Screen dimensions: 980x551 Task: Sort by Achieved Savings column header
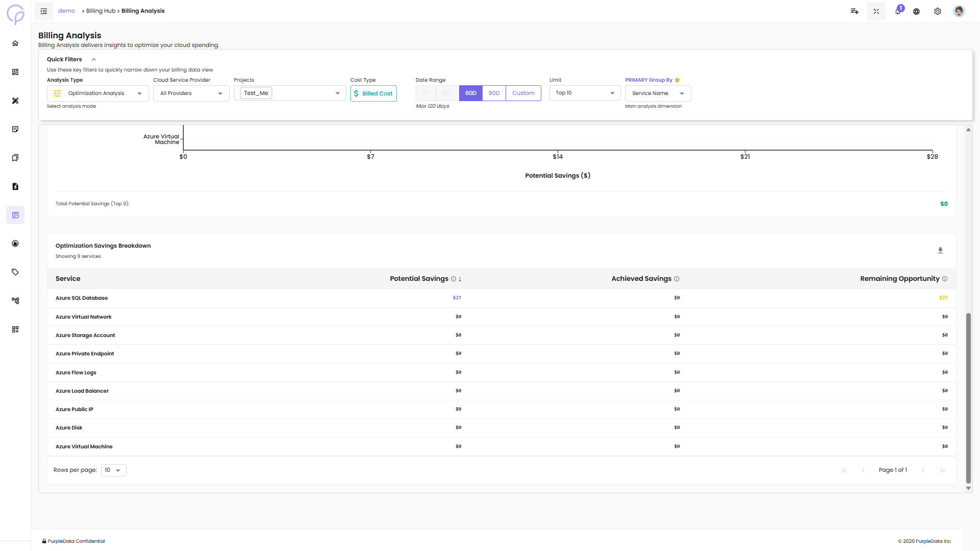tap(641, 279)
